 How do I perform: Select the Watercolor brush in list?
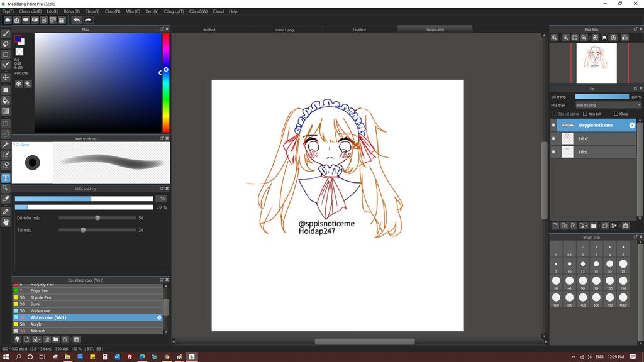click(87, 311)
